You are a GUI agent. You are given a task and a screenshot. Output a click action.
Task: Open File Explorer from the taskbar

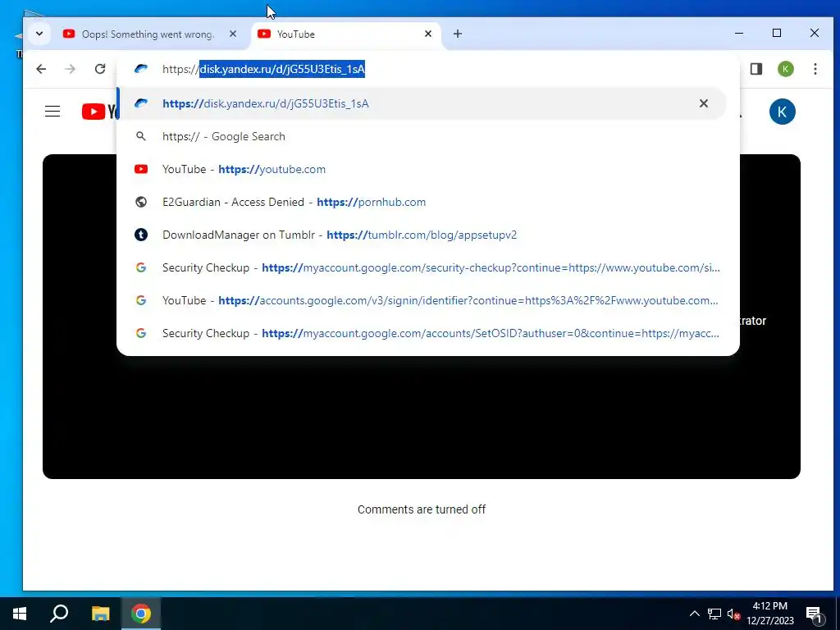[x=100, y=614]
